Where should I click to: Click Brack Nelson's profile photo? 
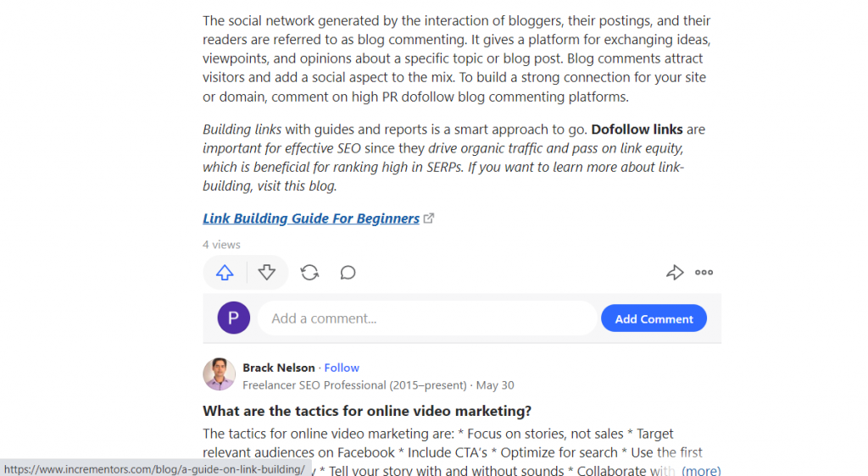click(x=220, y=374)
